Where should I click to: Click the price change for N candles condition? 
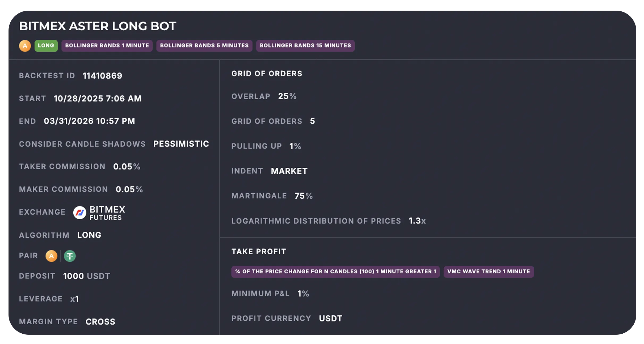click(x=335, y=272)
